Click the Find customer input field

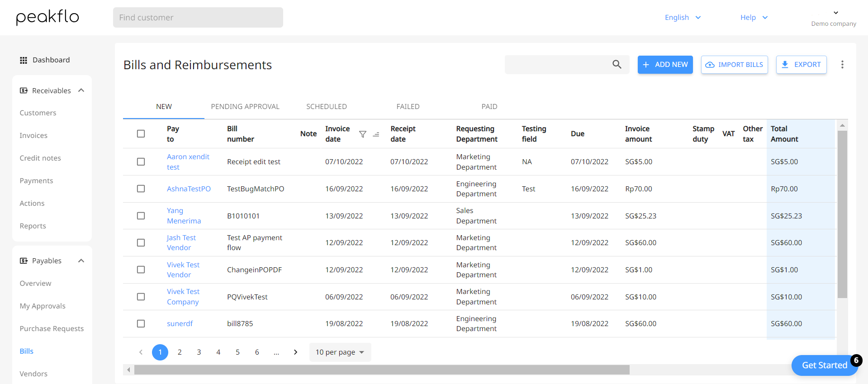198,17
